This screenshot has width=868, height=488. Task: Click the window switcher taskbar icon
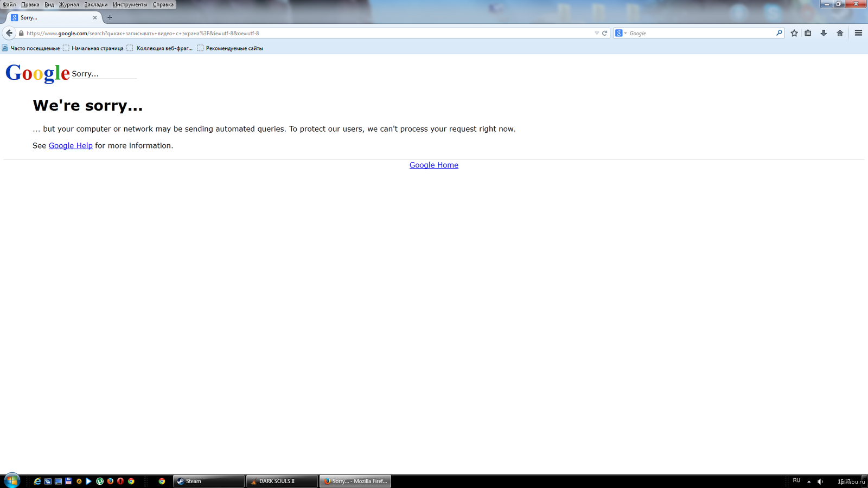48,481
